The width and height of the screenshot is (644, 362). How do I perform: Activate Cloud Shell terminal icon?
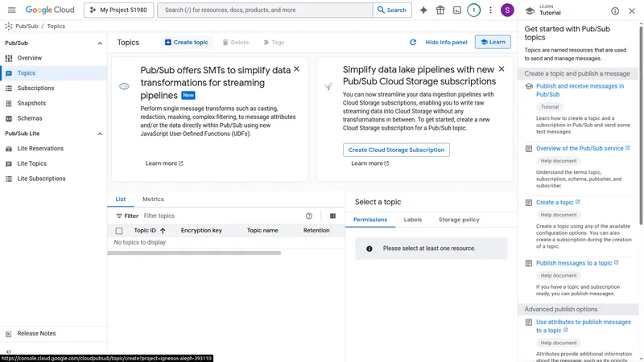pos(457,10)
